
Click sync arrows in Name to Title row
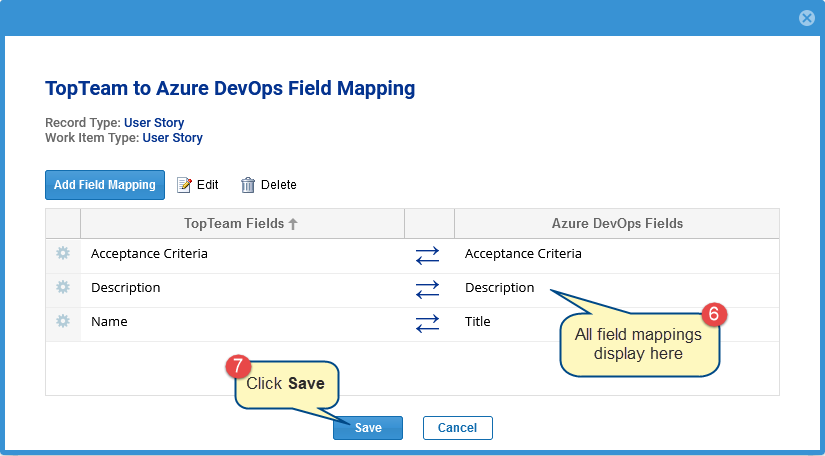pyautogui.click(x=427, y=323)
